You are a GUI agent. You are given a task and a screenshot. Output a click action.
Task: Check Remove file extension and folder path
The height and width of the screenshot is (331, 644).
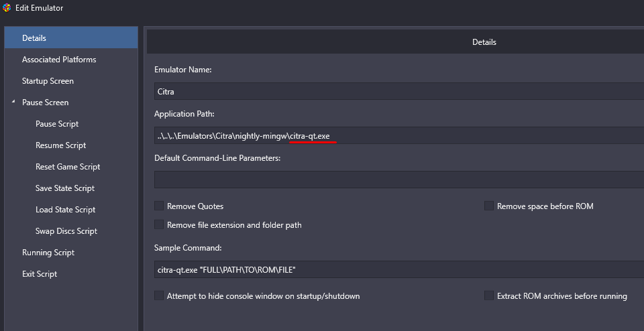pos(159,224)
